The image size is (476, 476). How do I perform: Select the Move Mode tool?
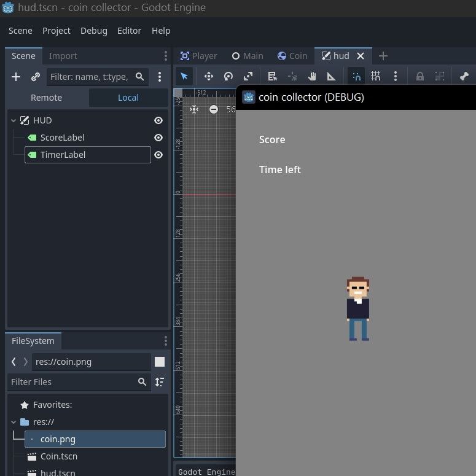[209, 76]
